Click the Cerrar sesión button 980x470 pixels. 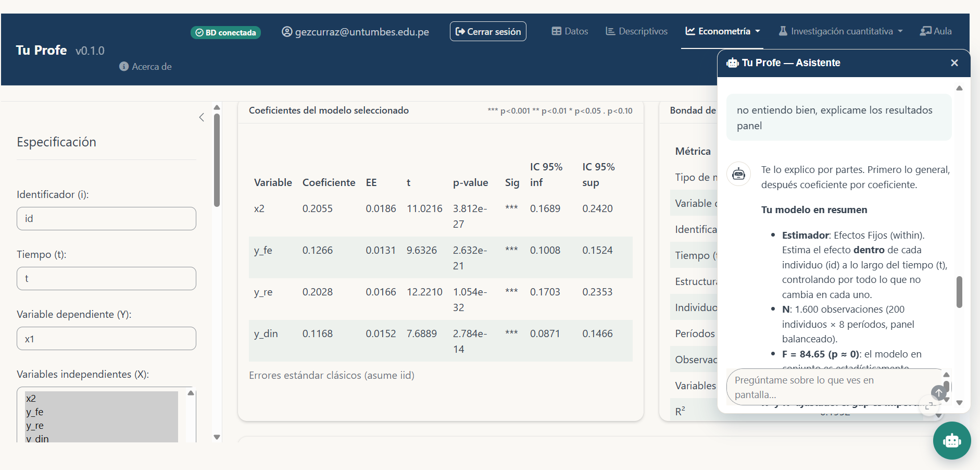pyautogui.click(x=488, y=31)
